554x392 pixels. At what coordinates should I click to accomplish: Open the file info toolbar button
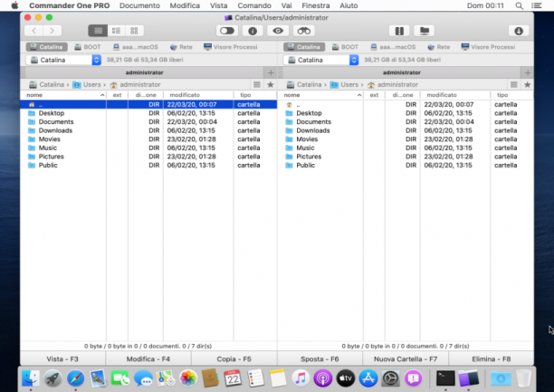(253, 31)
